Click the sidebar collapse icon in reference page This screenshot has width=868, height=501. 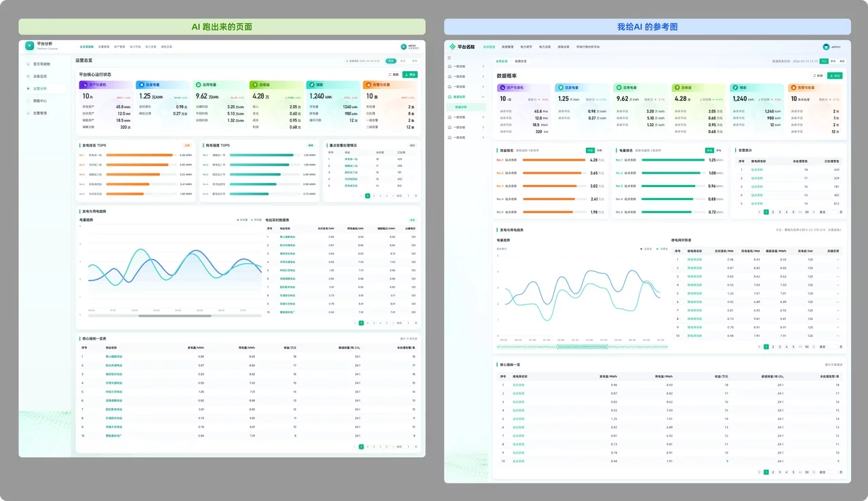point(449,58)
